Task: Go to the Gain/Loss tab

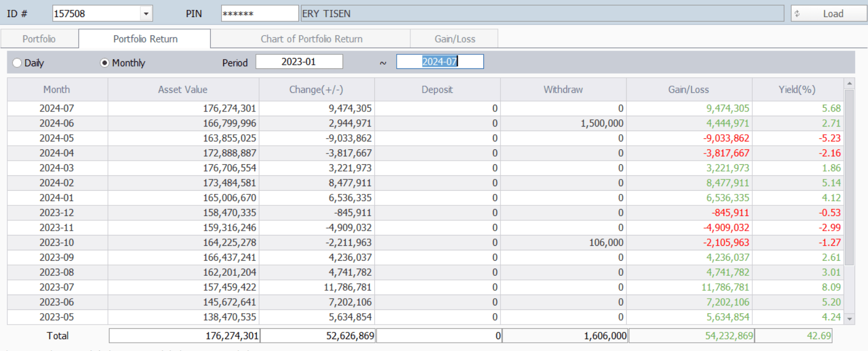Action: 455,39
